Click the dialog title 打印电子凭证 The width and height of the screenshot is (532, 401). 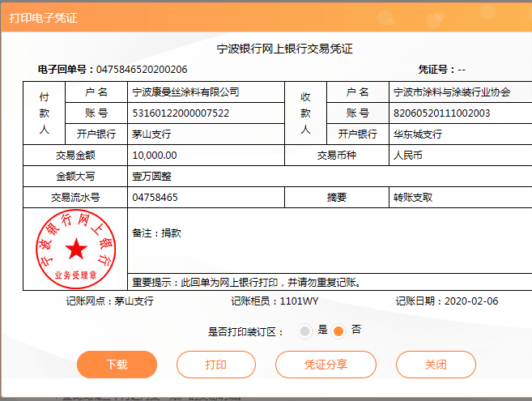coord(43,18)
